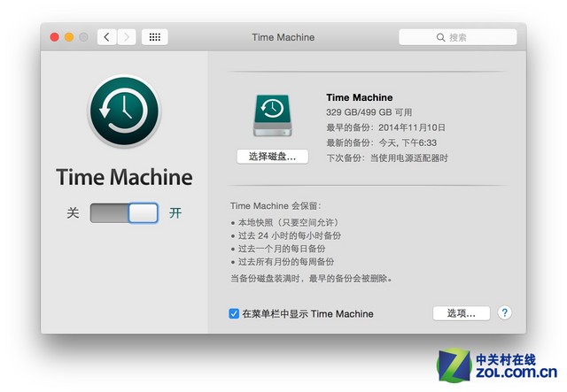Click the 开 label beside the switch
This screenshot has height=392, width=567.
coord(175,212)
